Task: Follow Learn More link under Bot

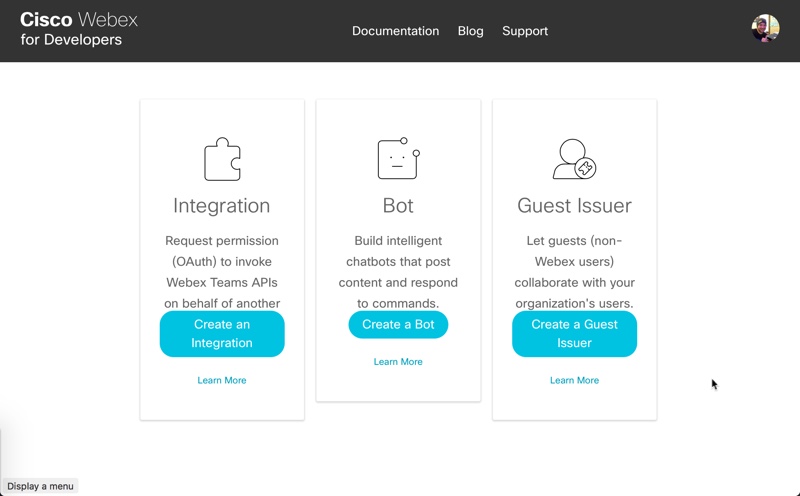Action: point(398,362)
